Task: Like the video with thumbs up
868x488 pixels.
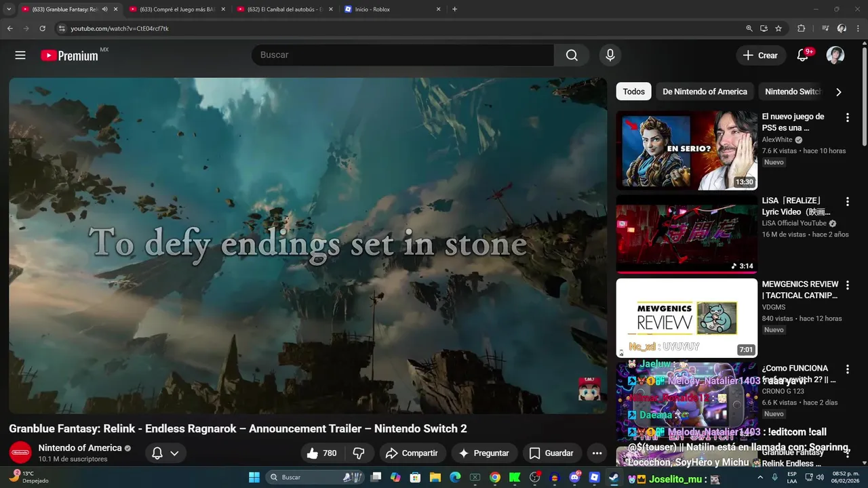Action: click(x=322, y=453)
